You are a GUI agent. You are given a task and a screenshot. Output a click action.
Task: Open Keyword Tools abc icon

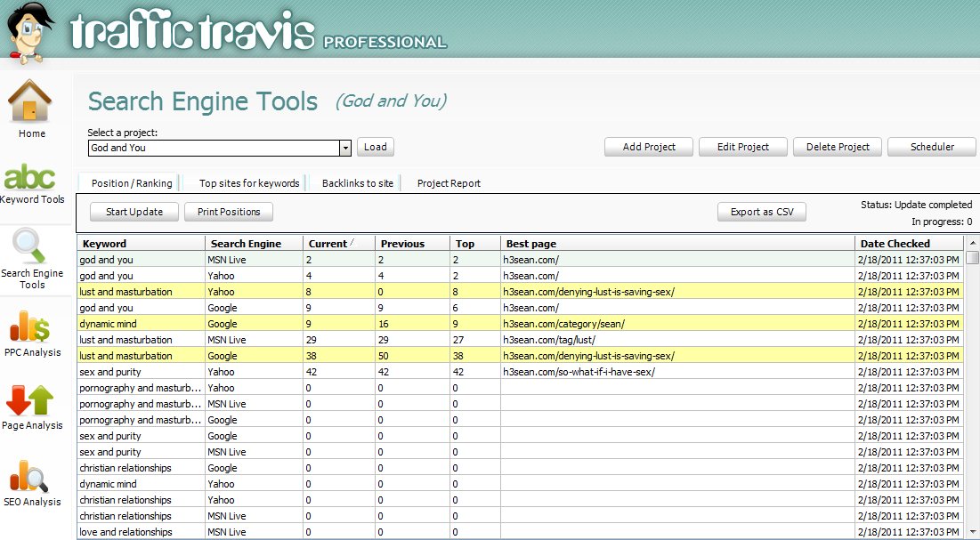32,176
